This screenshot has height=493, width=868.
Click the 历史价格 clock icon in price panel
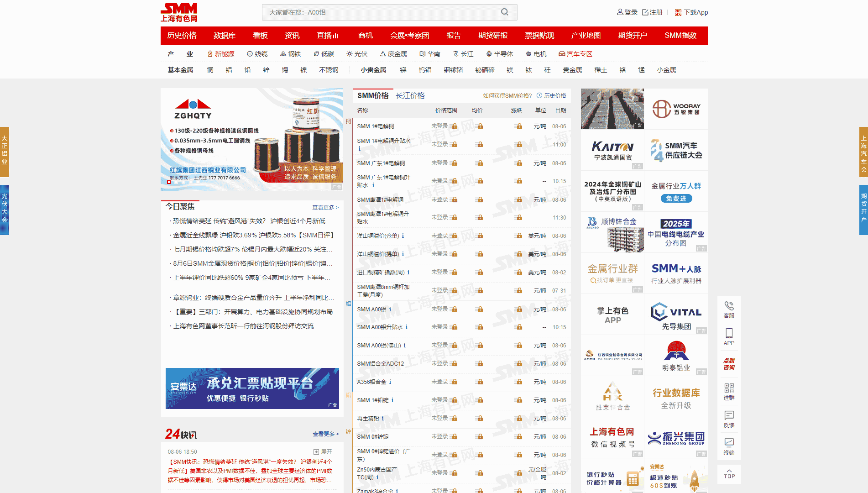pyautogui.click(x=539, y=95)
